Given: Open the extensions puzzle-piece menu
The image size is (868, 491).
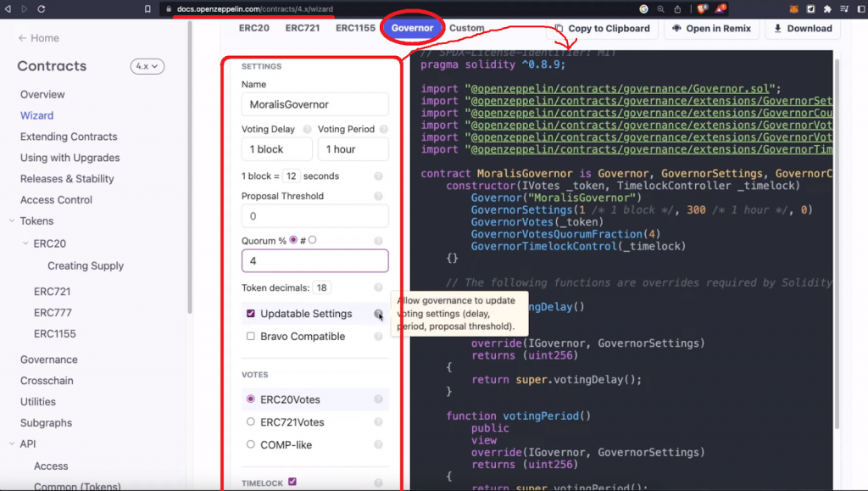Looking at the screenshot, I should (x=827, y=8).
